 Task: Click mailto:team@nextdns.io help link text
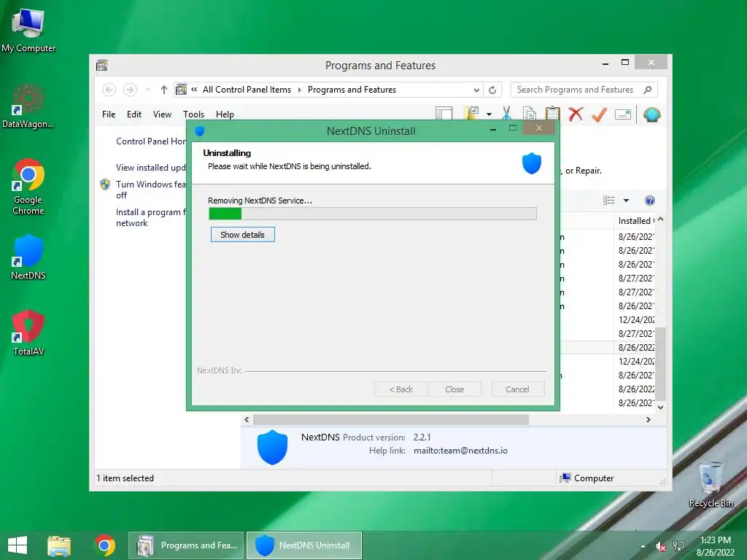[460, 451]
